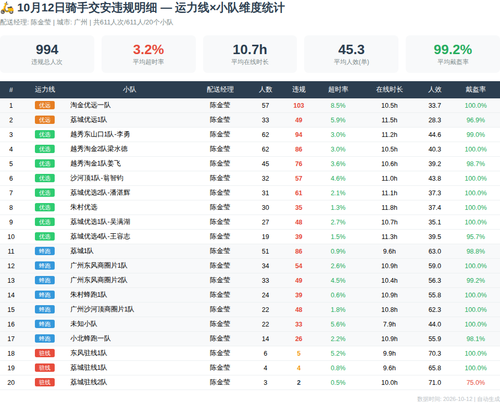Sort by the 超时率 column header
Viewport: 500px width, 403px height.
338,89
